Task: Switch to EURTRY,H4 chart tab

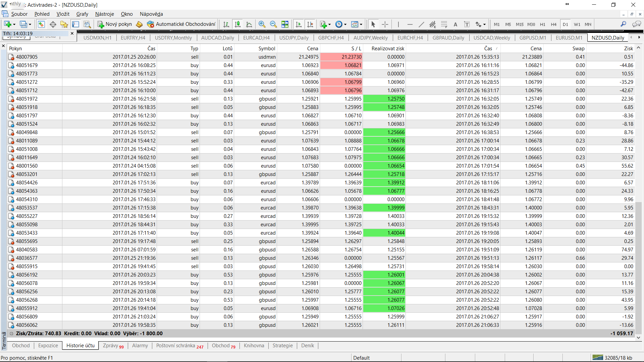Action: click(133, 38)
